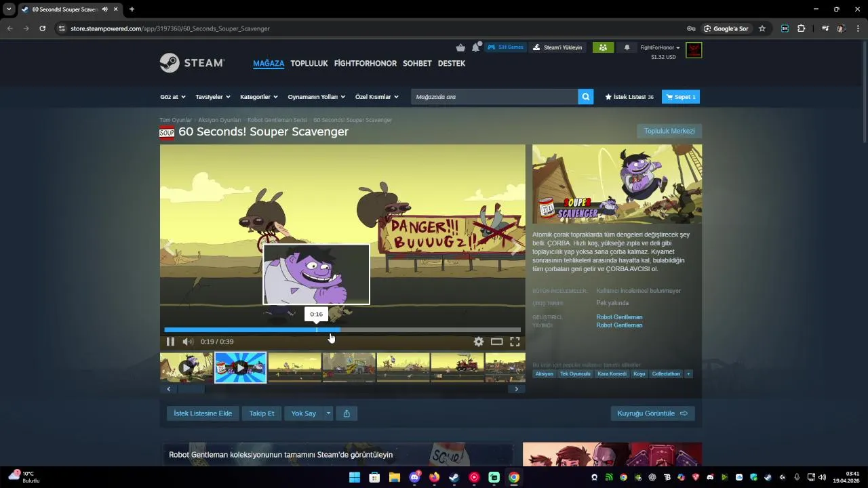Expand the Göz at dropdown
868x488 pixels.
point(173,97)
